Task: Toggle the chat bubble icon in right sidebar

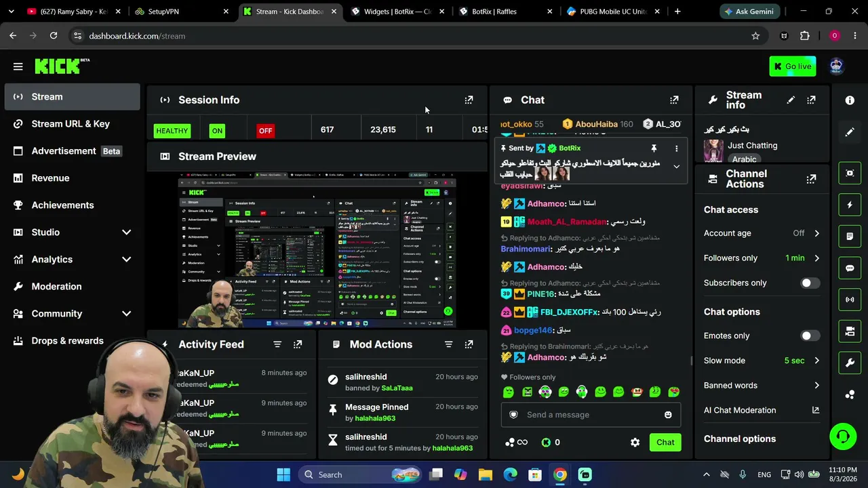Action: (850, 268)
